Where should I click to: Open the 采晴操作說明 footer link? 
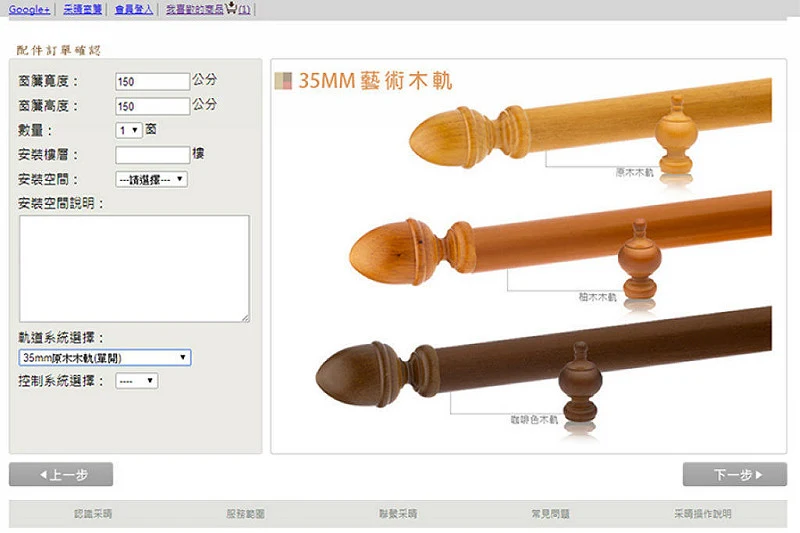point(703,514)
